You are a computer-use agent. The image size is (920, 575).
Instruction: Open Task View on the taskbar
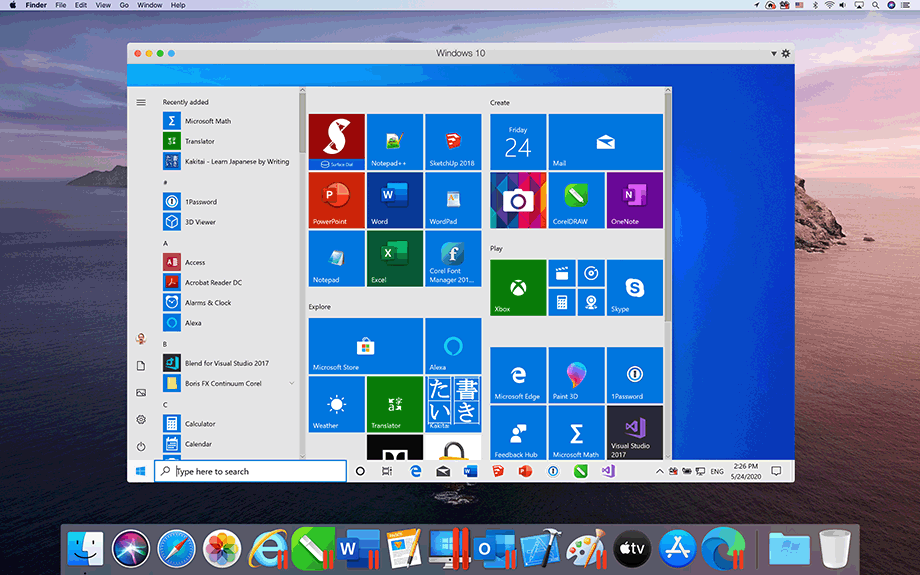387,471
